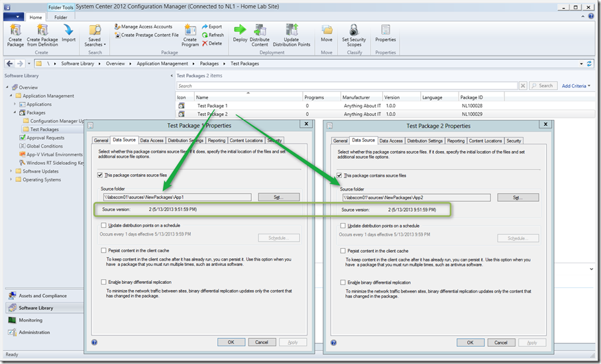The height and width of the screenshot is (364, 601).
Task: Click Refresh in the ribbon
Action: tap(213, 35)
